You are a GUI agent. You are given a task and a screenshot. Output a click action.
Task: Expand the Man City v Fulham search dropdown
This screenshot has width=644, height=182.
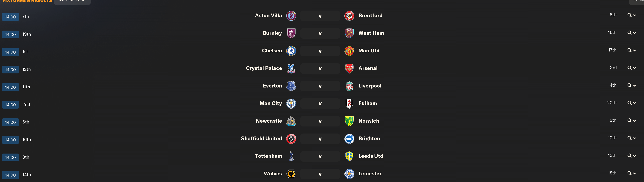(632, 103)
